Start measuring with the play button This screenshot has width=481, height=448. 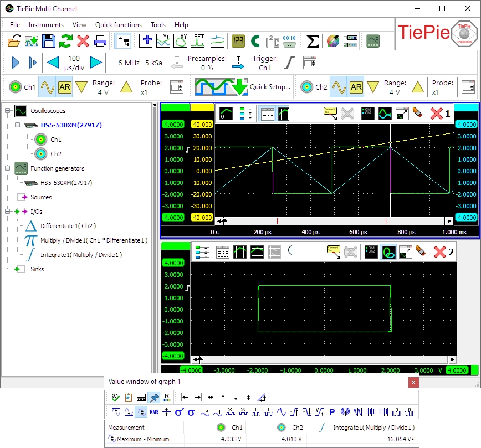point(16,63)
